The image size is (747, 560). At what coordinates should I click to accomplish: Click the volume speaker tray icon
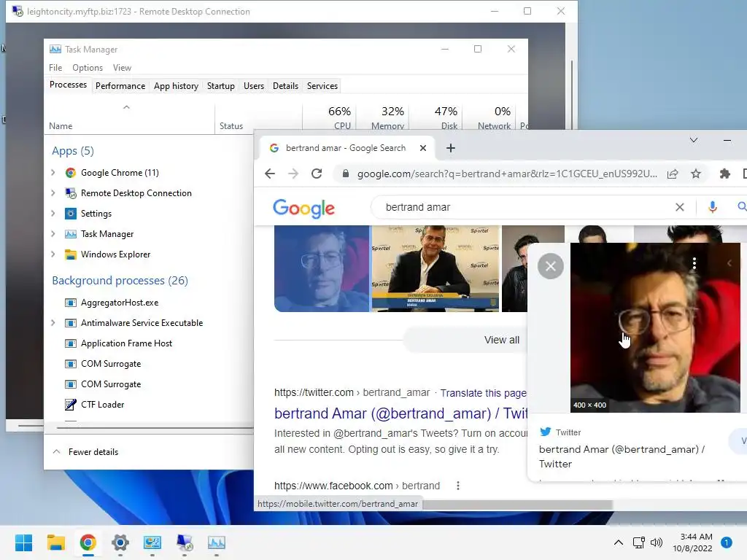[657, 542]
